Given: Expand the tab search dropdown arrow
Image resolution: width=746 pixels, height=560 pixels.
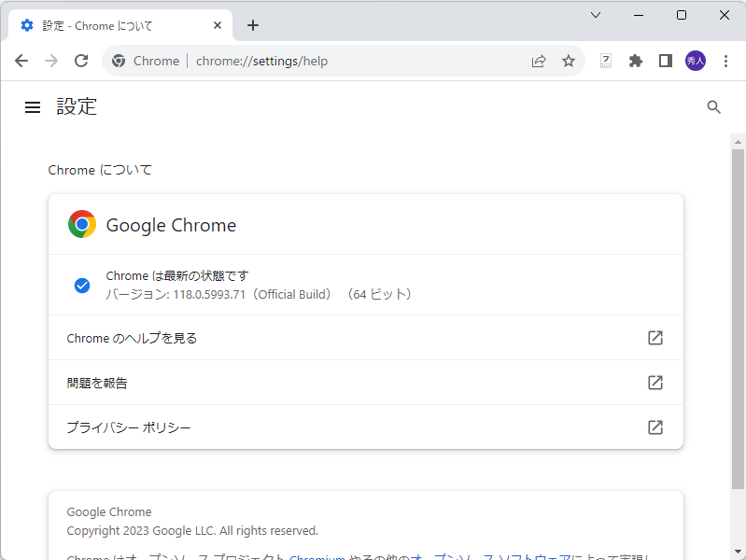Looking at the screenshot, I should point(596,15).
